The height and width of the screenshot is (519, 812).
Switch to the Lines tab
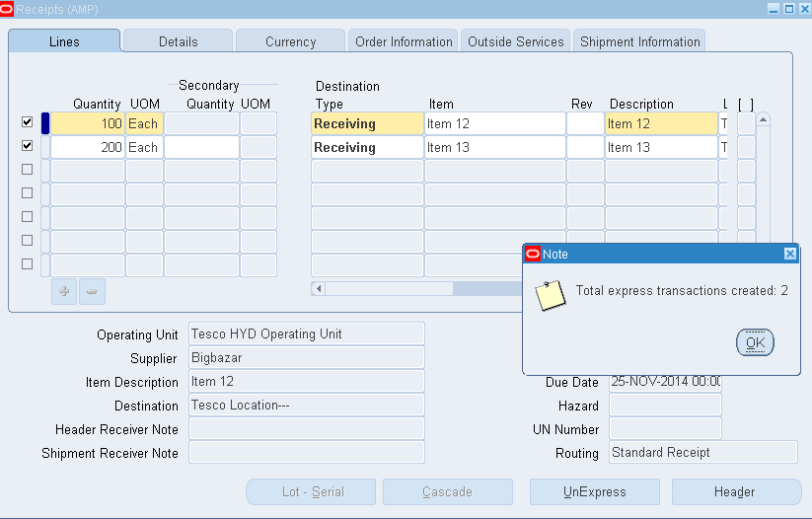coord(64,41)
